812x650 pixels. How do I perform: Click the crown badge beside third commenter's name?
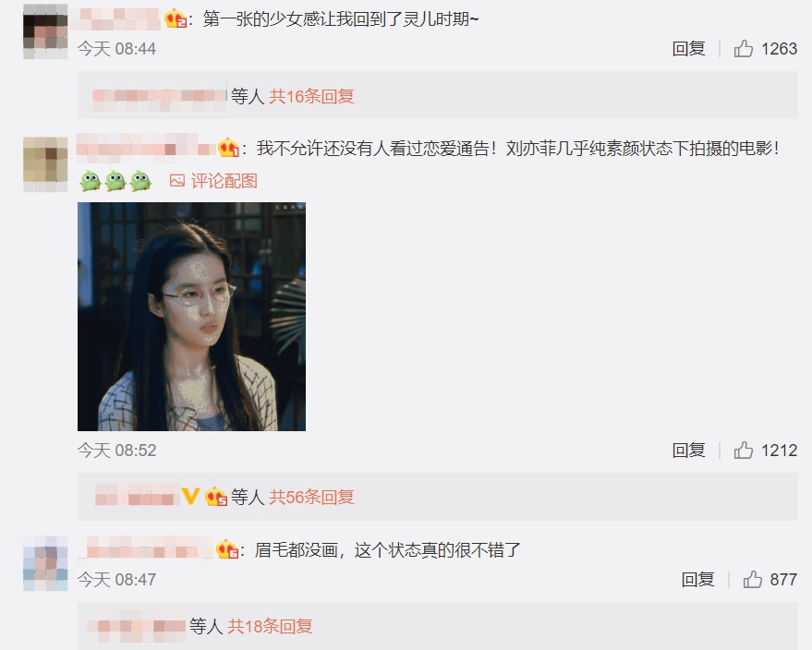pyautogui.click(x=227, y=549)
